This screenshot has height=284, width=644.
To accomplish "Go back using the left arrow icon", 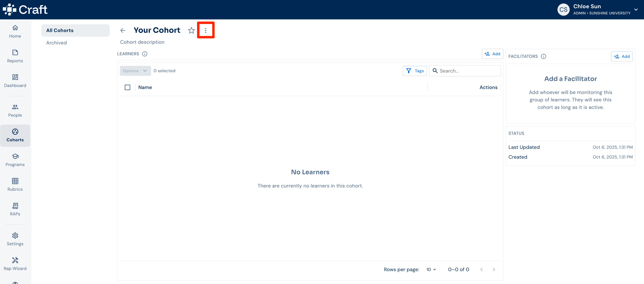I will [x=123, y=31].
